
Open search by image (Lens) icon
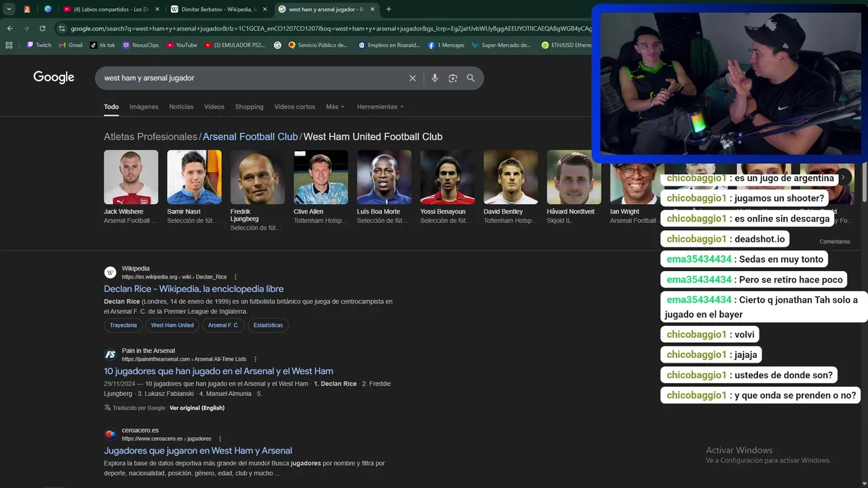coord(453,78)
